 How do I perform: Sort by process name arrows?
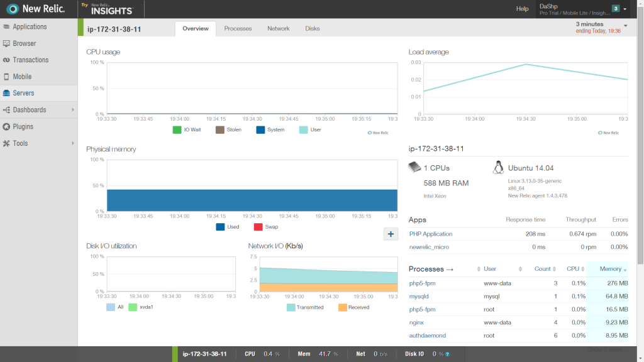(x=479, y=269)
